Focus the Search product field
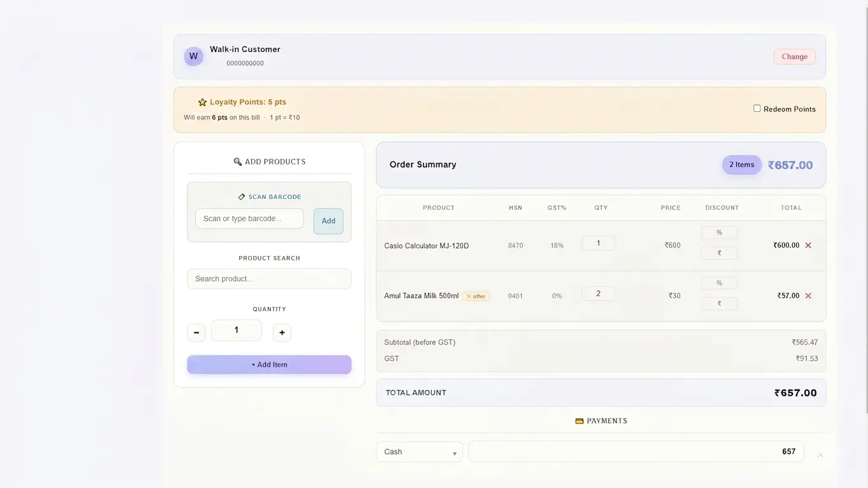 (x=269, y=278)
